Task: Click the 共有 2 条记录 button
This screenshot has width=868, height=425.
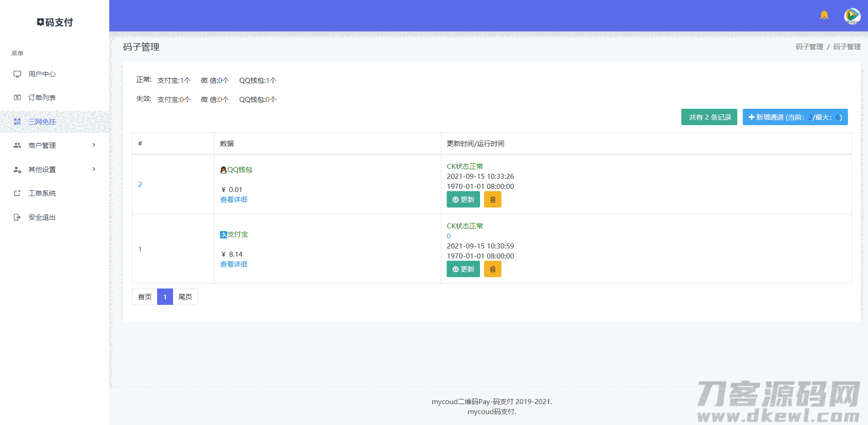Action: point(709,117)
